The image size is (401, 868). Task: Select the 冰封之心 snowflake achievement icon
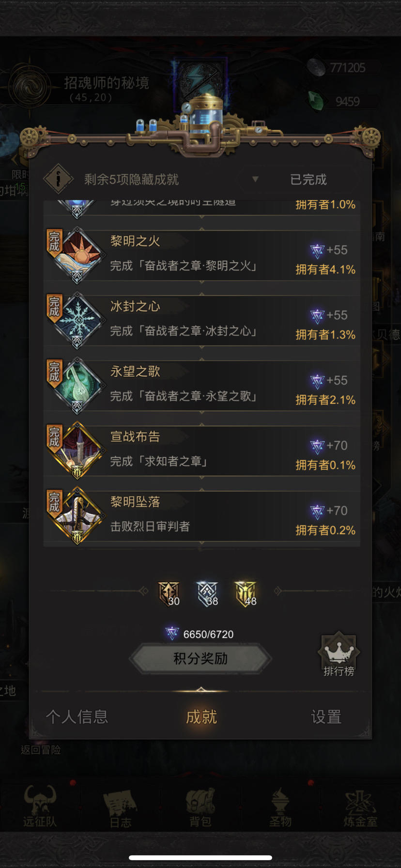pyautogui.click(x=77, y=321)
